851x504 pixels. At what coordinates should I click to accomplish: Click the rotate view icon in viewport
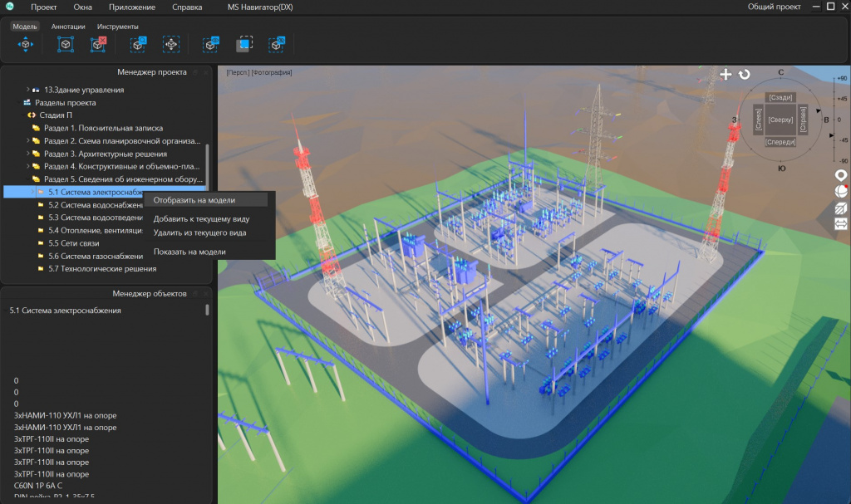744,75
